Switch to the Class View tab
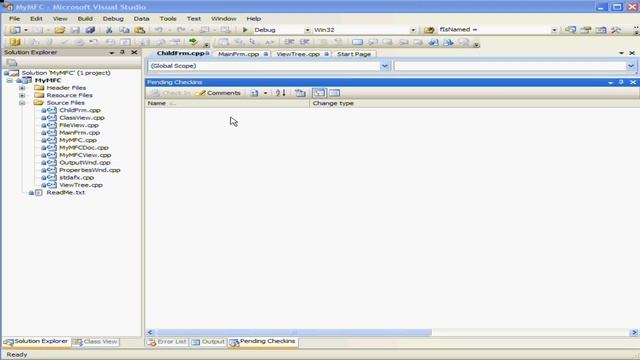Viewport: 640px width, 360px height. [x=96, y=342]
